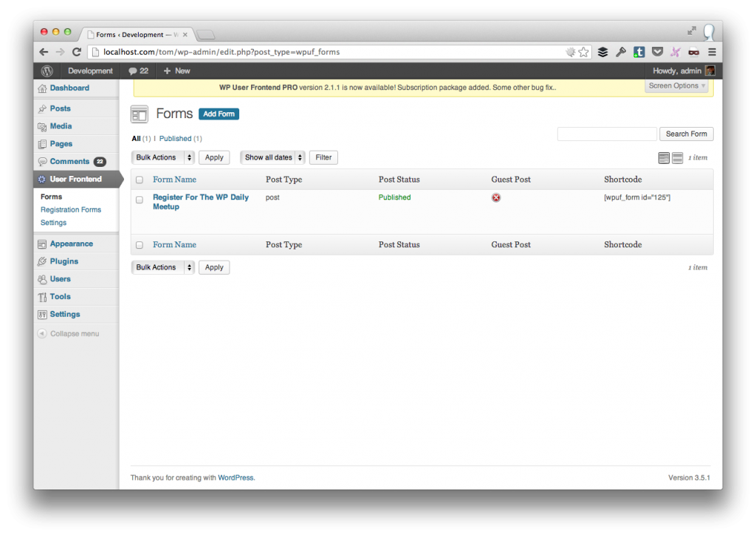Click the top Apply button
756x536 pixels.
[214, 157]
